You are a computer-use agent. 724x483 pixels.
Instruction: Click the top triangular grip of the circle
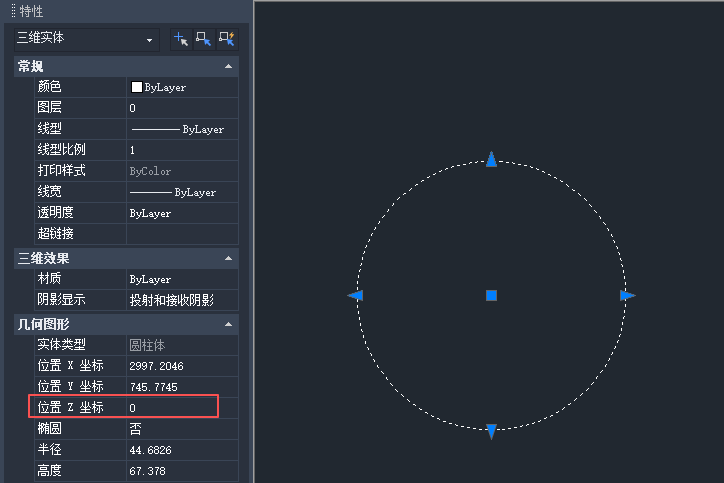[491, 159]
